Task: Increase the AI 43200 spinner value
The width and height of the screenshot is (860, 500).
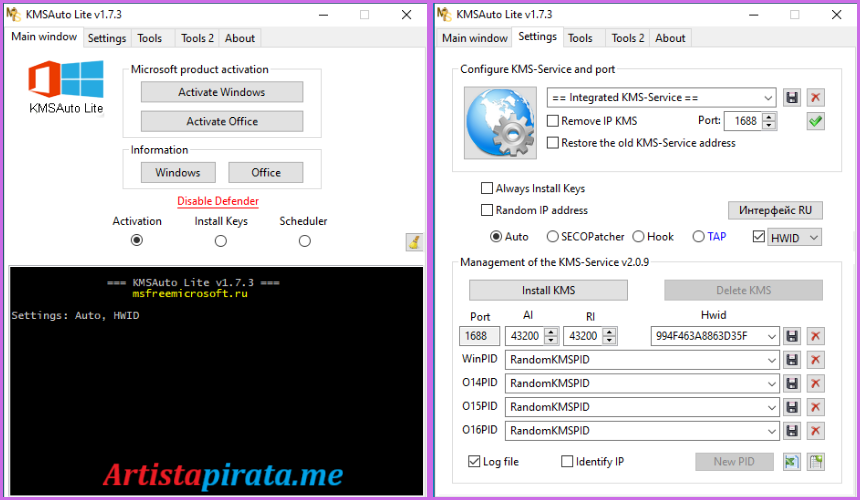Action: [x=551, y=332]
